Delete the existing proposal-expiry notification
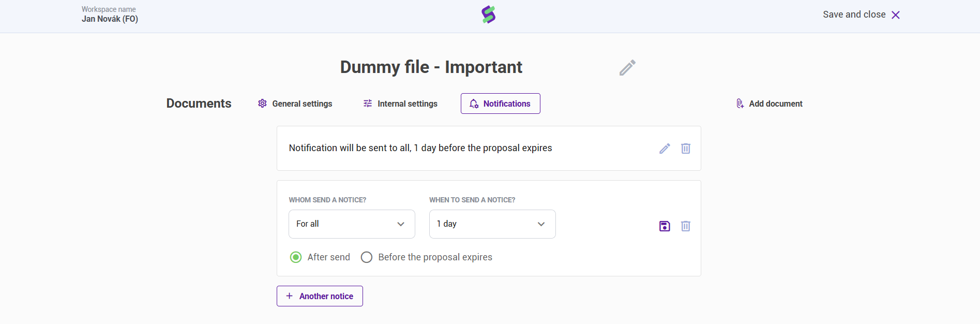The width and height of the screenshot is (980, 324). pos(686,149)
